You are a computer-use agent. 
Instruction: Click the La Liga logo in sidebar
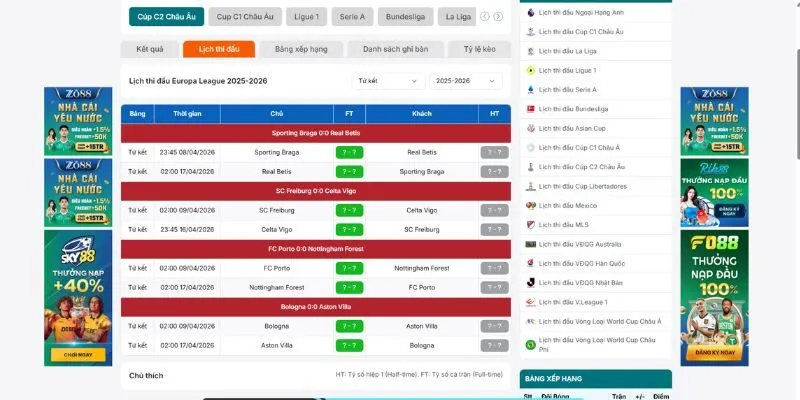pos(530,51)
